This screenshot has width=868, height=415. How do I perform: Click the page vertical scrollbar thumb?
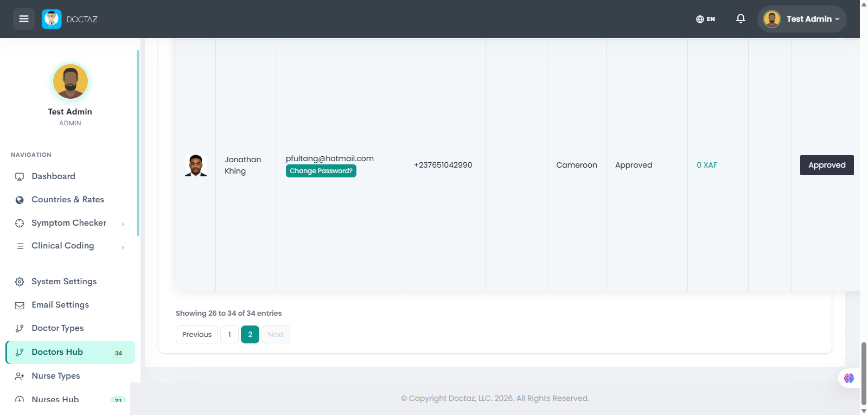[864, 373]
